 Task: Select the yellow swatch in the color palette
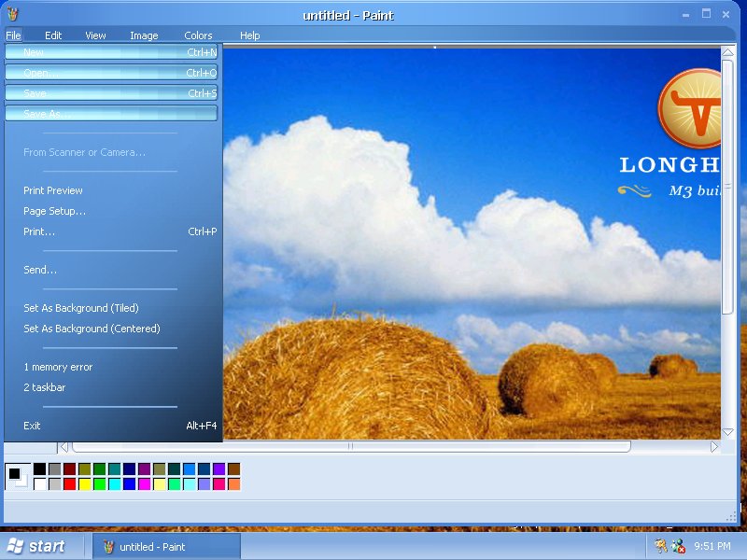pos(84,483)
